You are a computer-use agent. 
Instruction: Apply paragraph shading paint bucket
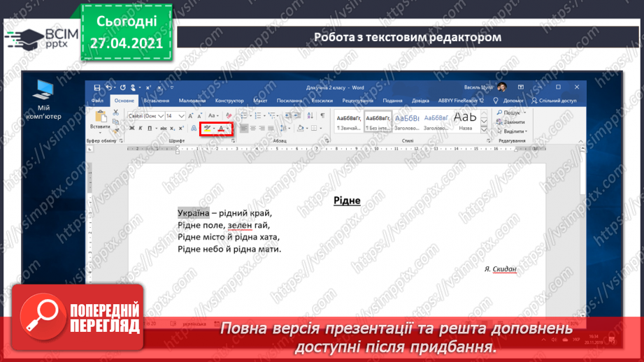(300, 129)
